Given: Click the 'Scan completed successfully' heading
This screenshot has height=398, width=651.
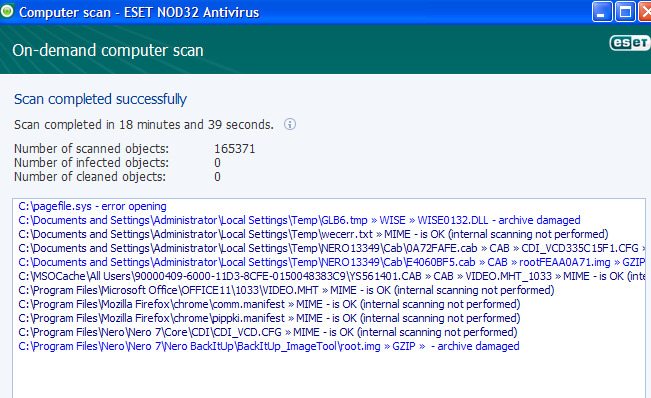Looking at the screenshot, I should coord(100,99).
